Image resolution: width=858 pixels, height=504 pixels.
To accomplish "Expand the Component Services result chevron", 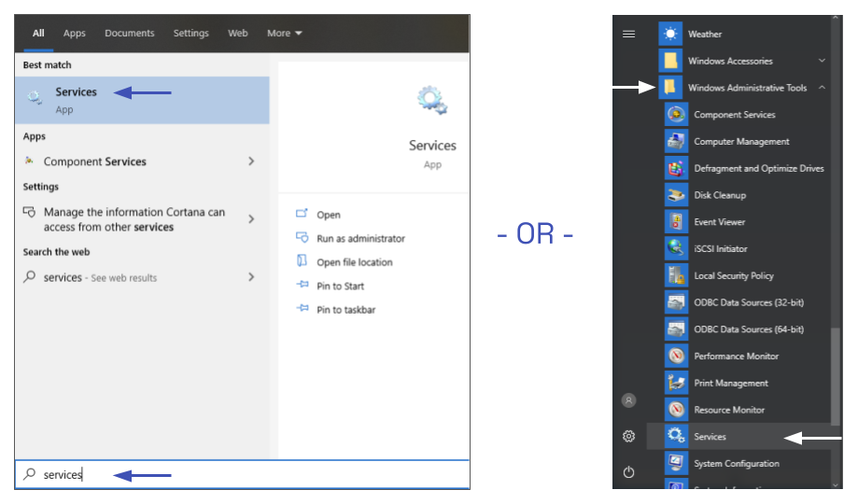I will (x=251, y=161).
